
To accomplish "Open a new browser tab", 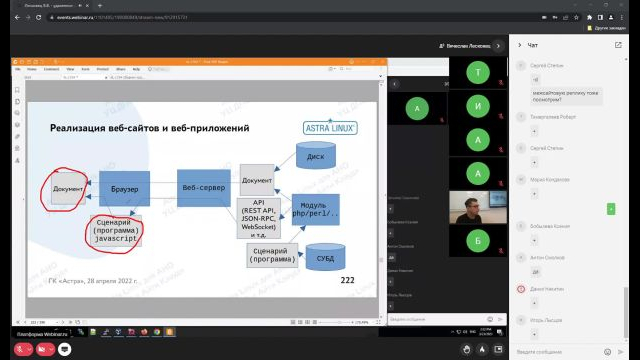I will click(100, 6).
